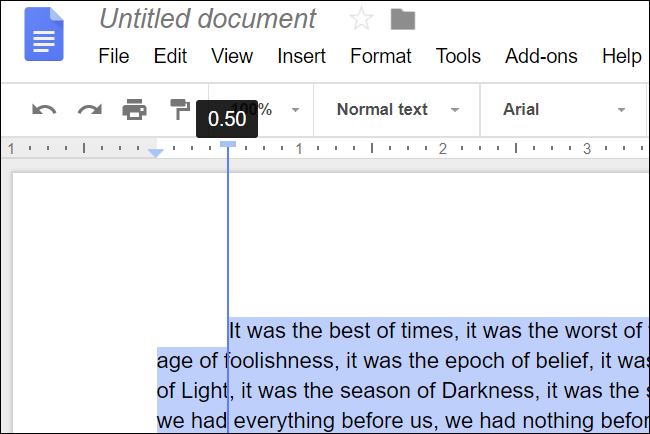Click the Redo arrow icon
Screen dimensions: 650x434
pyautogui.click(x=90, y=110)
